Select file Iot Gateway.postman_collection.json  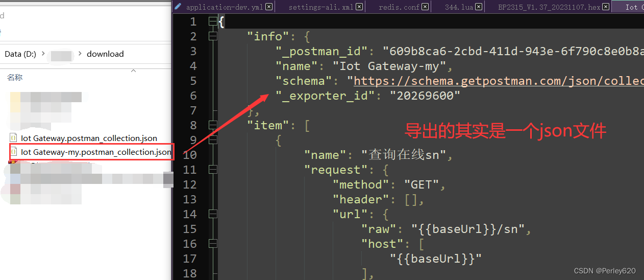click(89, 138)
